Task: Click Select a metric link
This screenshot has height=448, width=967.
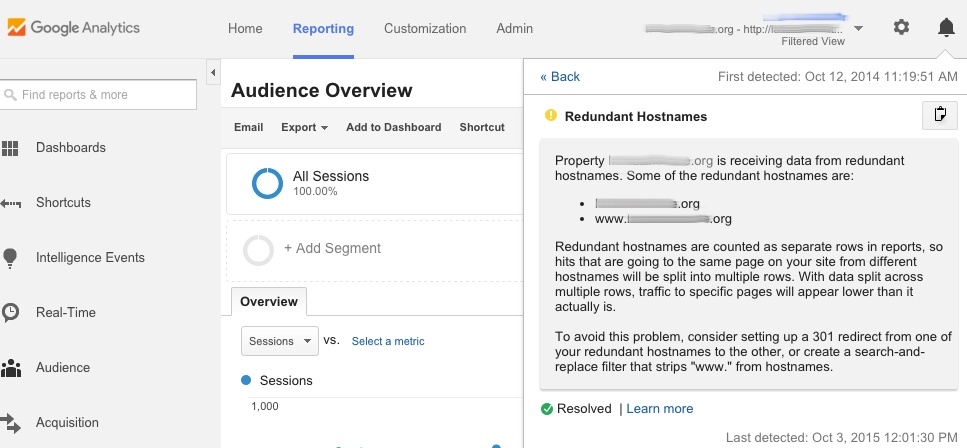Action: click(388, 341)
